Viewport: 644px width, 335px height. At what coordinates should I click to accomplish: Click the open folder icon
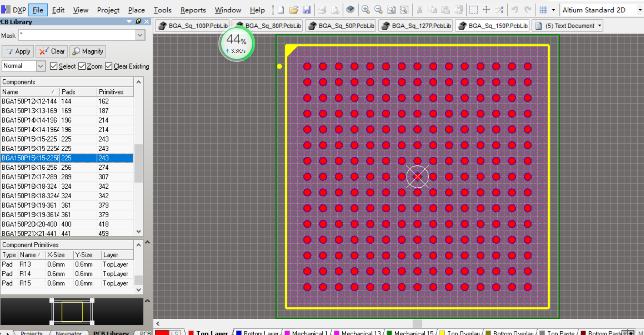tap(294, 10)
